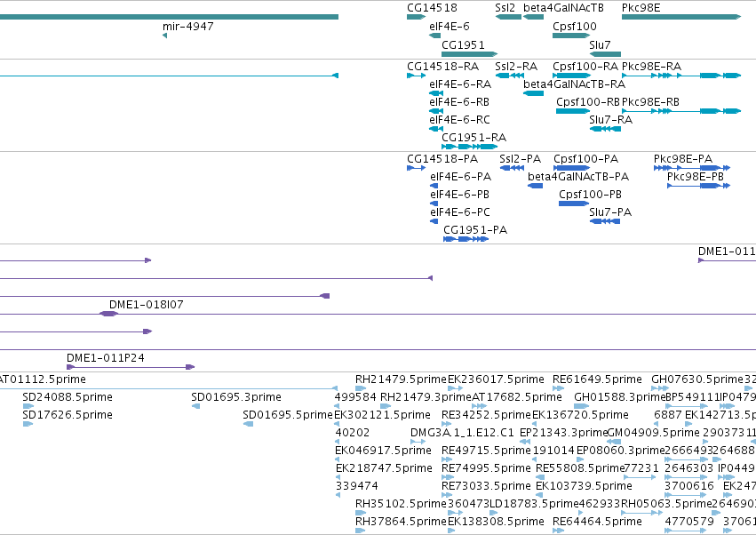The height and width of the screenshot is (535, 756).
Task: Select the mir-4947 gene feature
Action: [x=164, y=36]
